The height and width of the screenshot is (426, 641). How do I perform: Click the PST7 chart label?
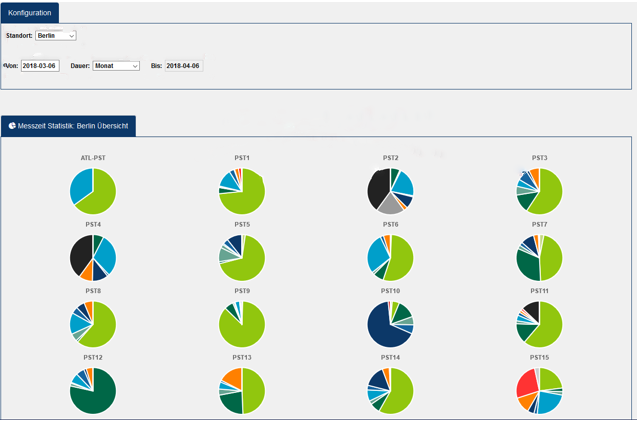(539, 224)
